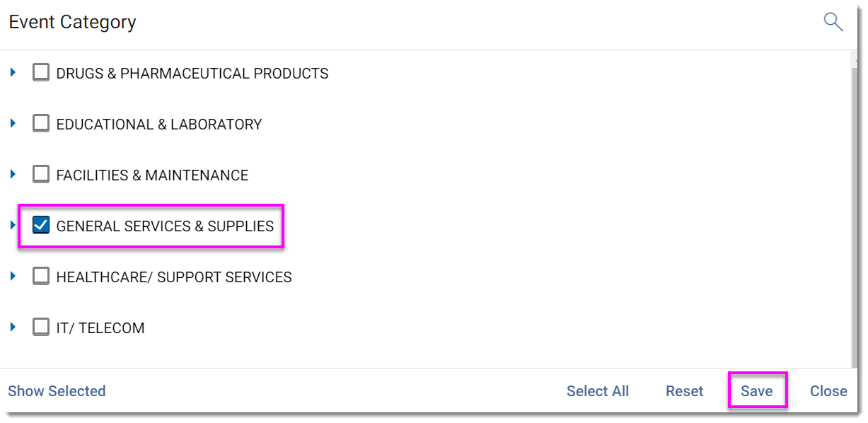The image size is (868, 423).
Task: Expand Facilities & Maintenance tree arrow
Action: click(13, 174)
